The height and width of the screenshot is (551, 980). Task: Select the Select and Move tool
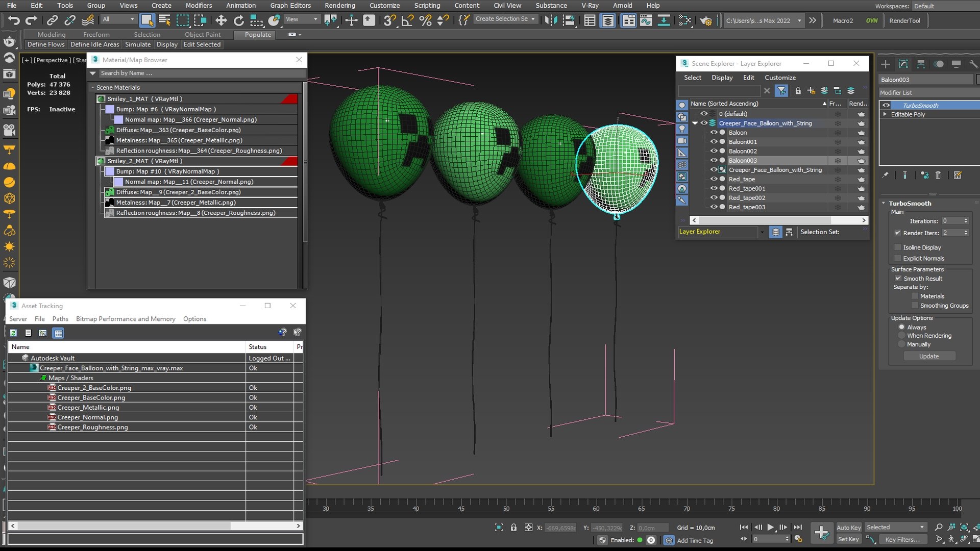221,20
